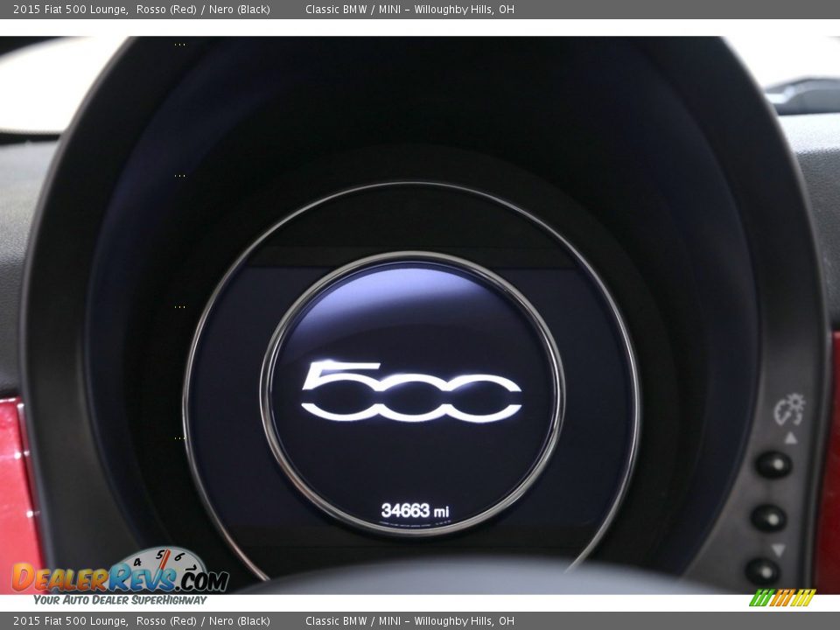Click the middle round dash button
Viewport: 840px width, 630px height.
tap(769, 517)
